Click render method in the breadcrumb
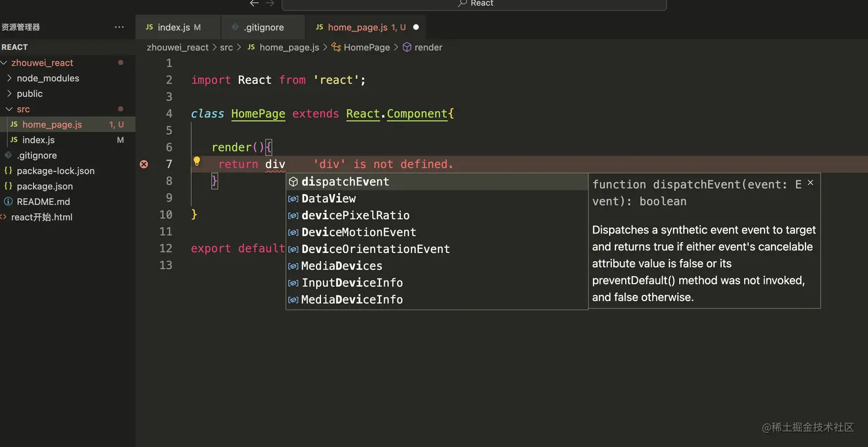Image resolution: width=868 pixels, height=447 pixels. click(428, 48)
